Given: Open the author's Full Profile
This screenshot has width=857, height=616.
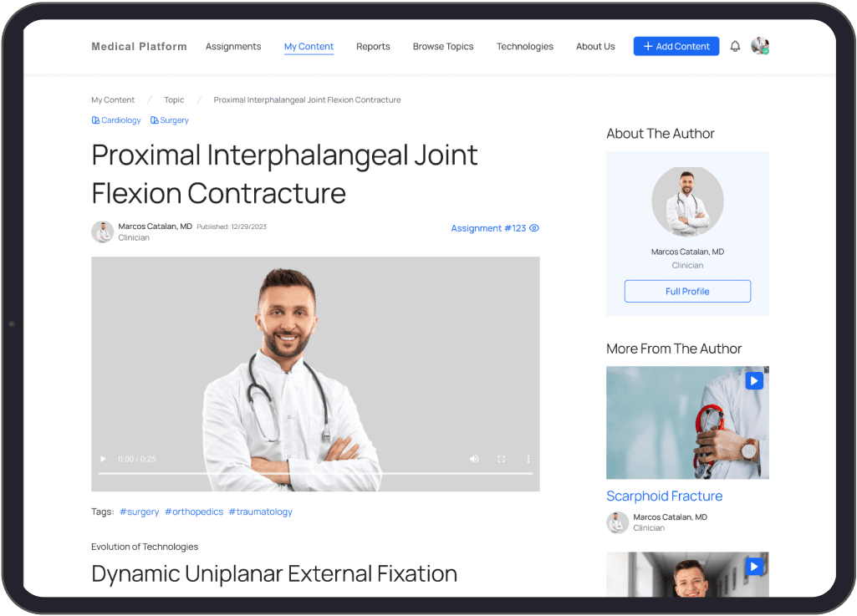Looking at the screenshot, I should tap(687, 291).
